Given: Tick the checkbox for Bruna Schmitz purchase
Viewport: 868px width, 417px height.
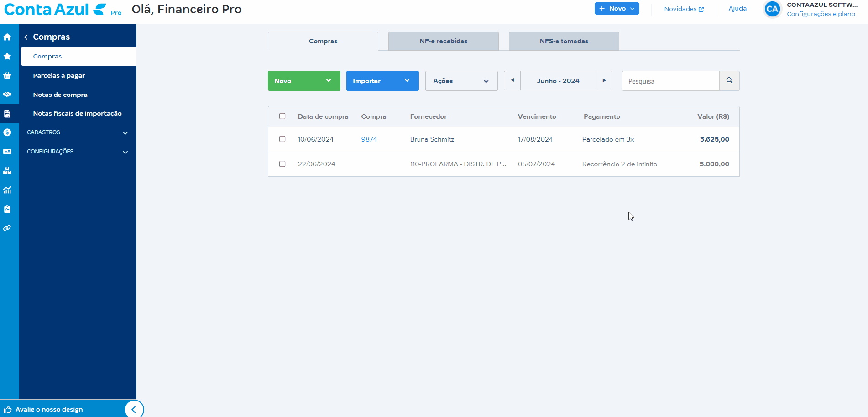Looking at the screenshot, I should click(x=282, y=139).
